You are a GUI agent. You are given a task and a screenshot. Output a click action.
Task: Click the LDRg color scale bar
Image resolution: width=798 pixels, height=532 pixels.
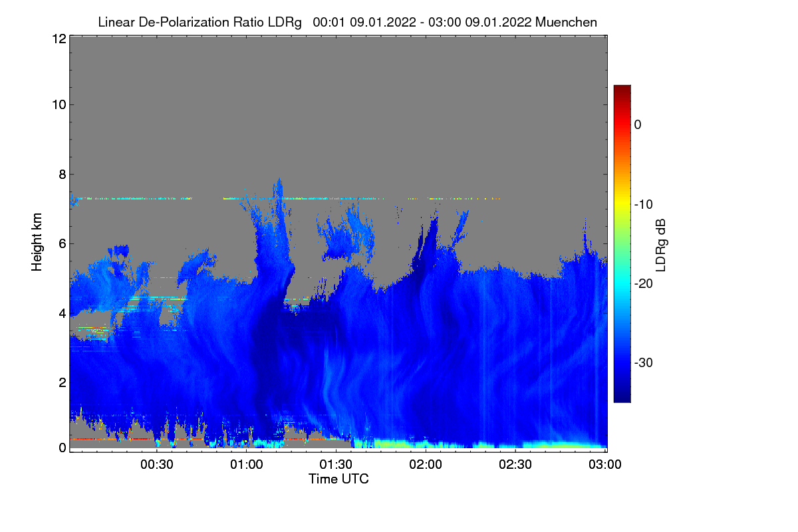pos(622,243)
